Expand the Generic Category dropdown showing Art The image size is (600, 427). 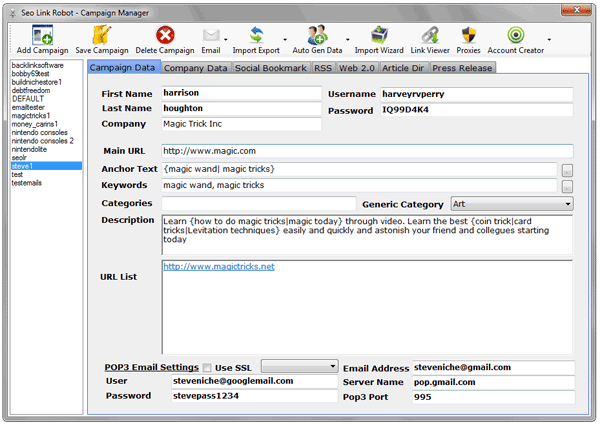pyautogui.click(x=511, y=203)
